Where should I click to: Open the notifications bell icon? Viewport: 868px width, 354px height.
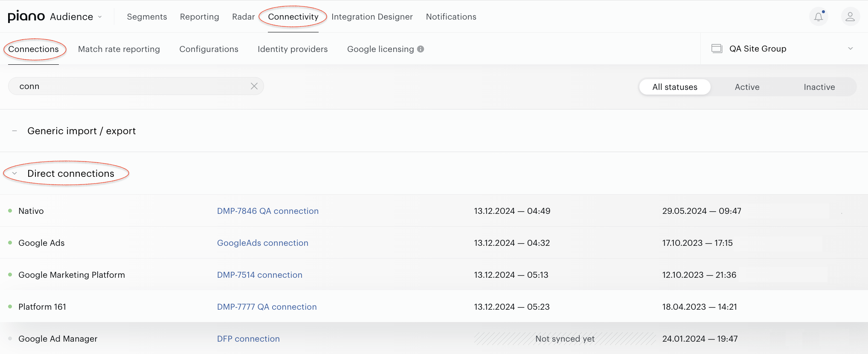[819, 17]
